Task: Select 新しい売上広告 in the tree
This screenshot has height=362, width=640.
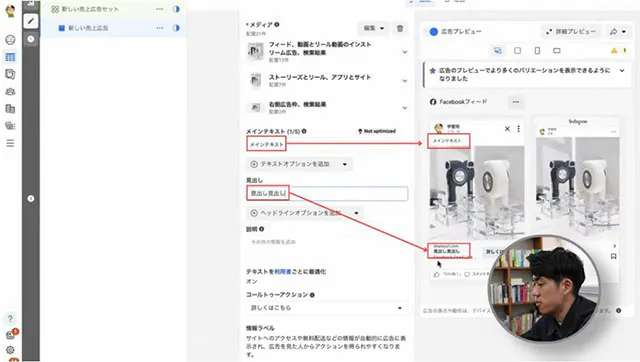Action: [88, 28]
